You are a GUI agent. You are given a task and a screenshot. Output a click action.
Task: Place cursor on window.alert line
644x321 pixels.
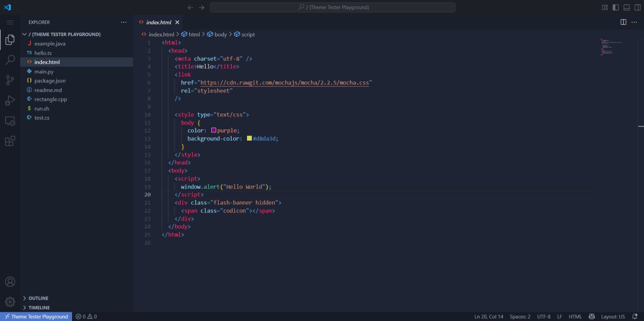226,187
